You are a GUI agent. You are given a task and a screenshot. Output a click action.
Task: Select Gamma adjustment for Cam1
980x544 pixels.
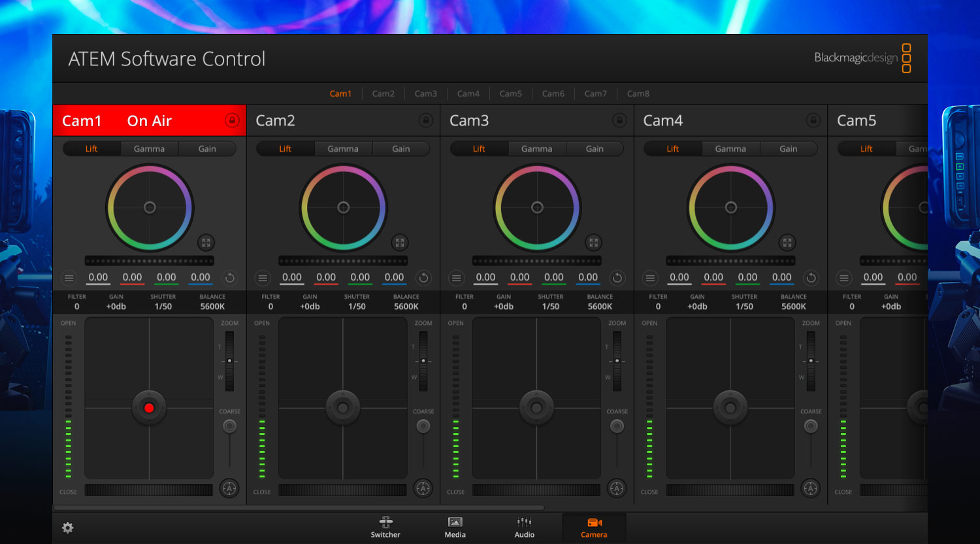point(149,148)
